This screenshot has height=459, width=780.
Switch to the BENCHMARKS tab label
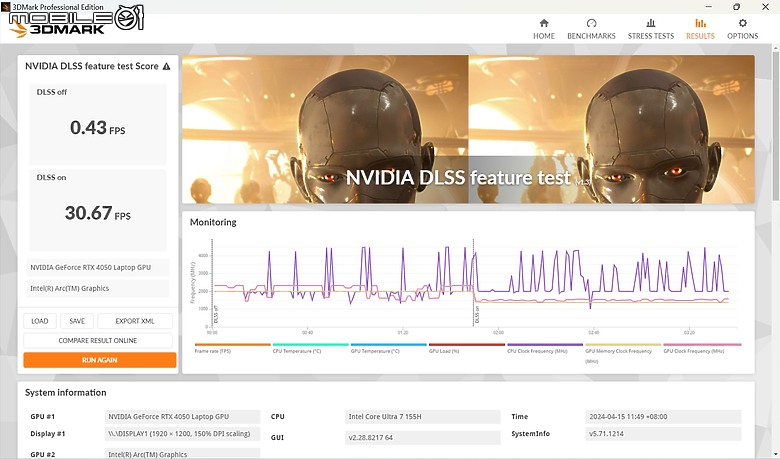click(x=591, y=36)
